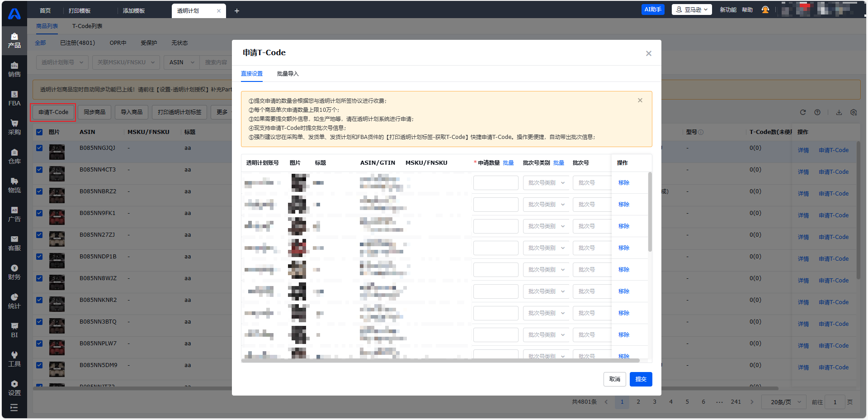This screenshot has height=420, width=868.
Task: Toggle the select-all checkbox in table header
Action: 39,132
